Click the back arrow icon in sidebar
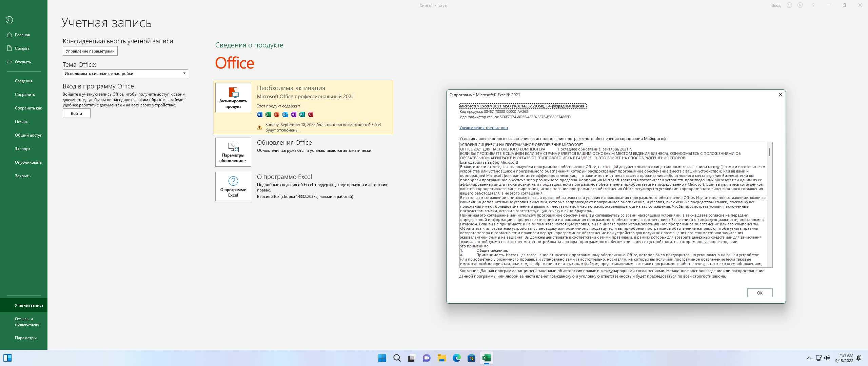 (x=9, y=20)
